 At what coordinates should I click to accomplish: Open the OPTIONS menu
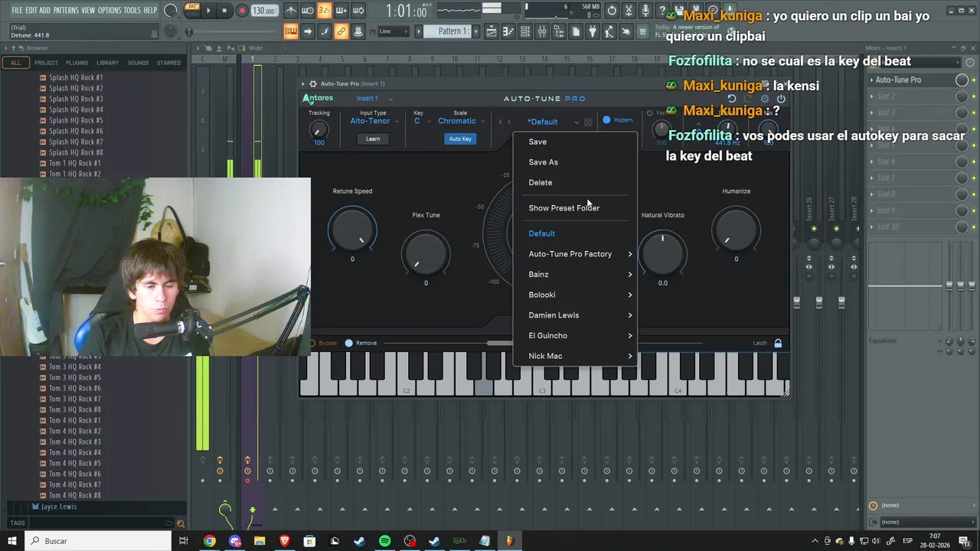coord(109,10)
